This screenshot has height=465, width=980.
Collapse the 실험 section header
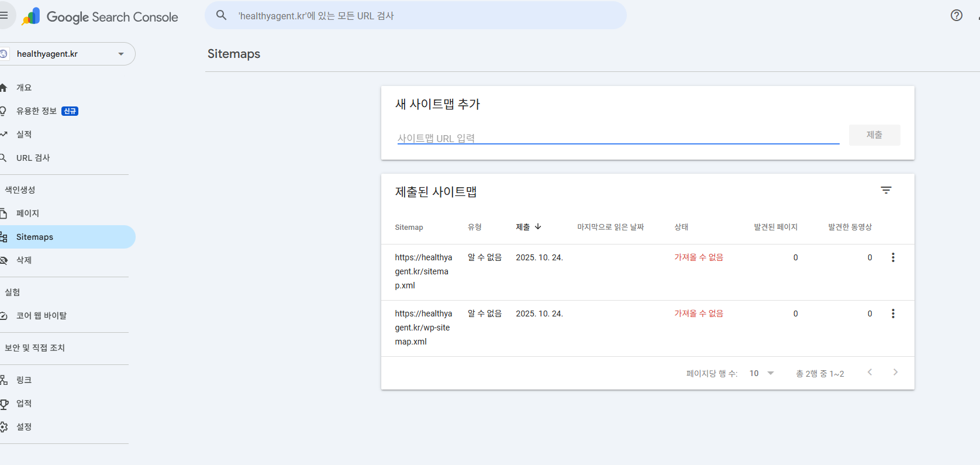coord(12,292)
